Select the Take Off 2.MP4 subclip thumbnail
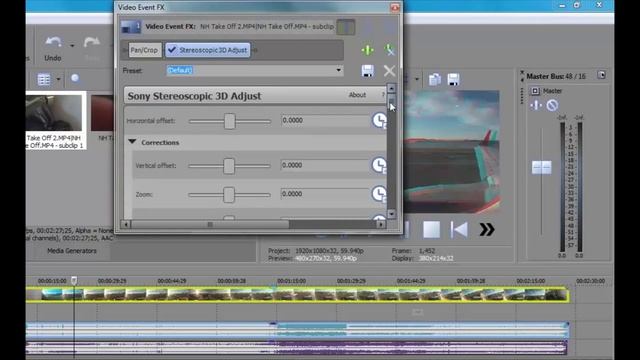The height and width of the screenshot is (360, 640). [53, 113]
